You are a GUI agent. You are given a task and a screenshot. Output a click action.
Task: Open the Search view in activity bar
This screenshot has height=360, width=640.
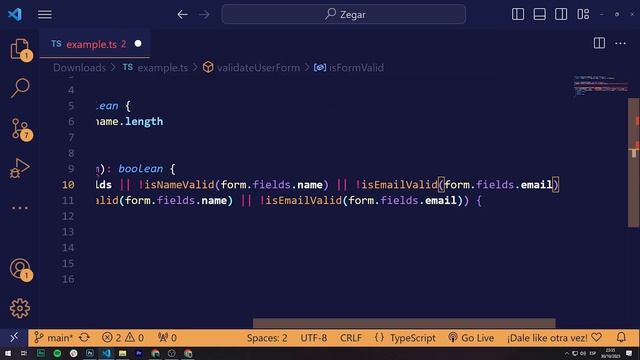20,88
